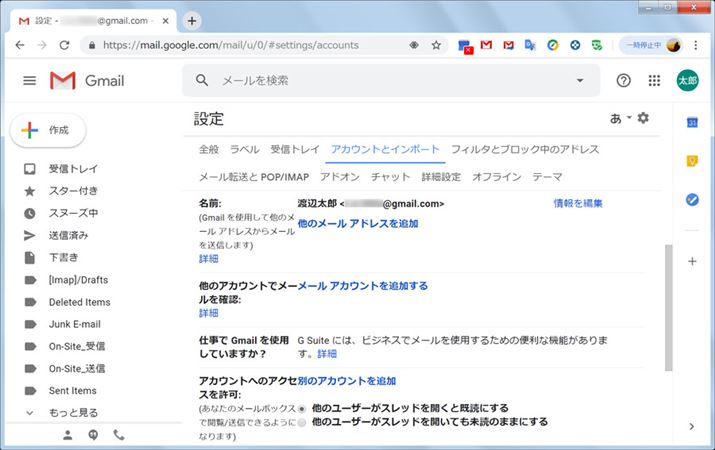715x450 pixels.
Task: Open the Keep icon in side panel
Action: pyautogui.click(x=692, y=161)
